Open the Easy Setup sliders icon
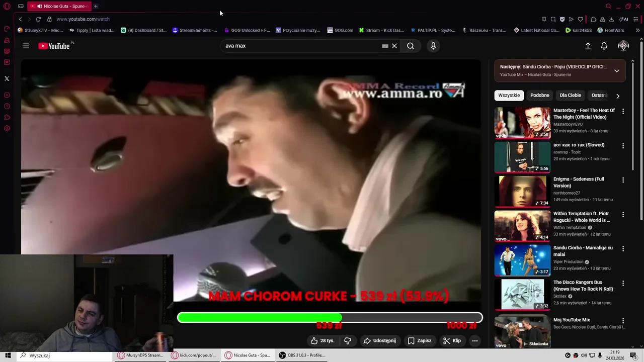The image size is (644, 362). coord(637,19)
